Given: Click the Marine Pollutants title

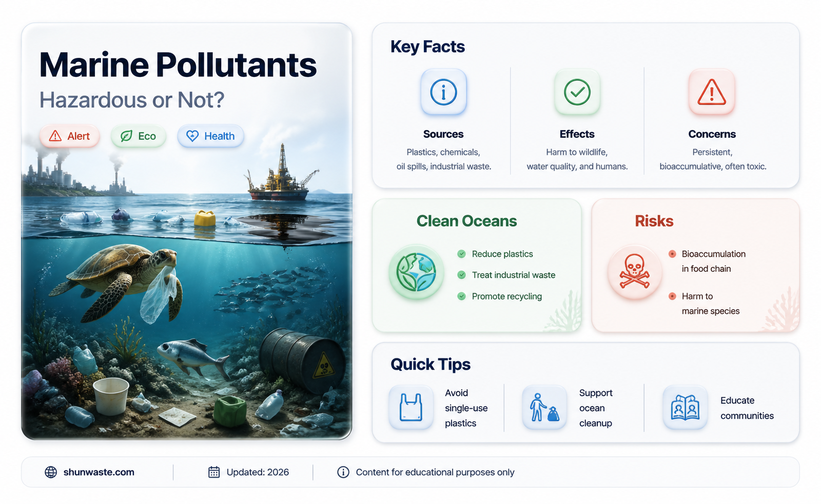Looking at the screenshot, I should tap(178, 65).
